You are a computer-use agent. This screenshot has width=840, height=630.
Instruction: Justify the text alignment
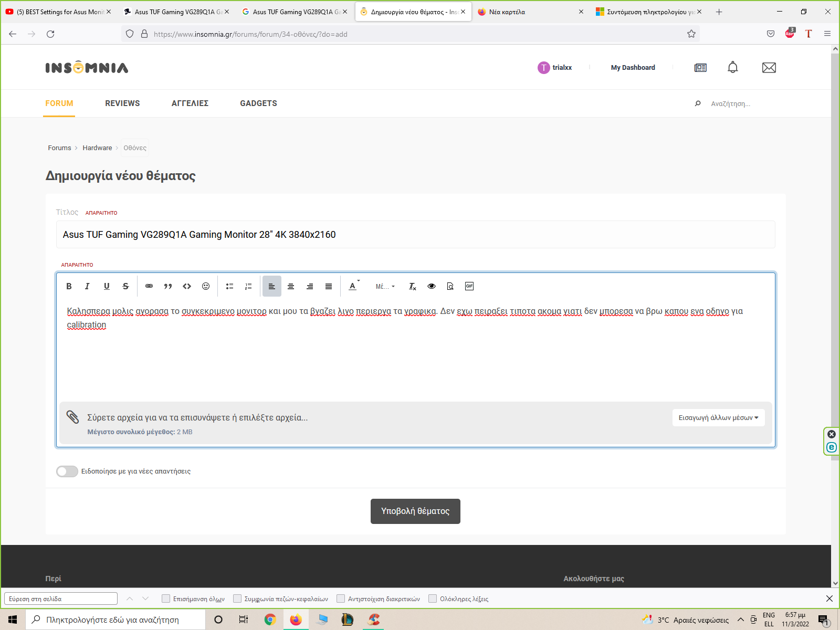click(329, 286)
